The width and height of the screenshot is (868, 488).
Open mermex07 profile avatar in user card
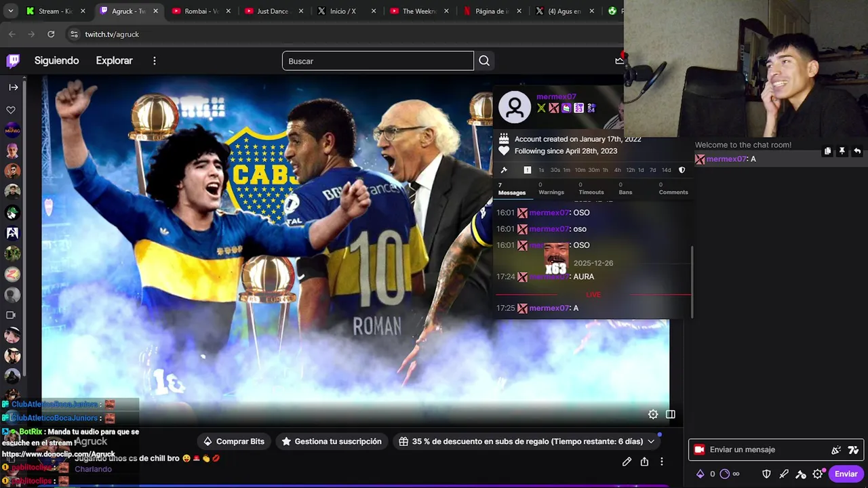[x=515, y=107]
